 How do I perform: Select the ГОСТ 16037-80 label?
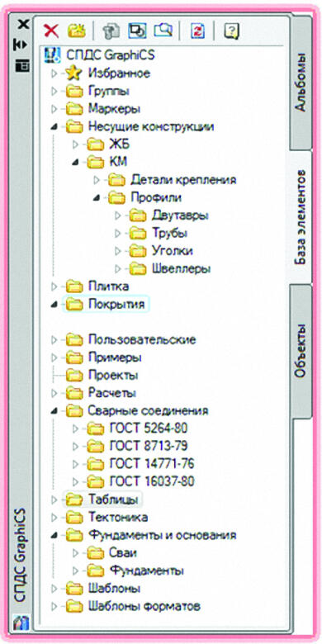click(152, 481)
